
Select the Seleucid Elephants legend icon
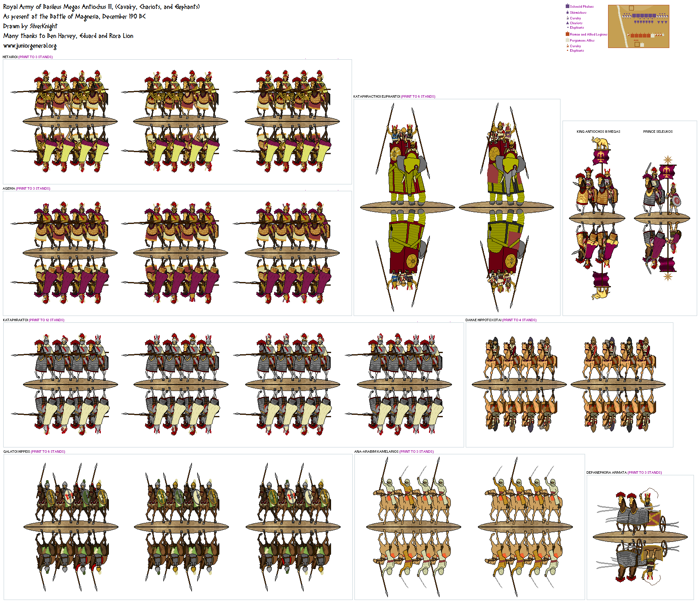[567, 27]
